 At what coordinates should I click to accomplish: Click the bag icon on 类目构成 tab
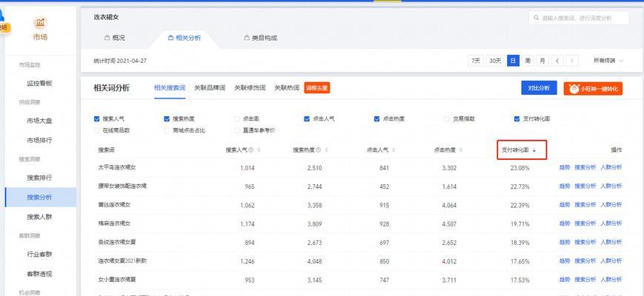pos(247,38)
